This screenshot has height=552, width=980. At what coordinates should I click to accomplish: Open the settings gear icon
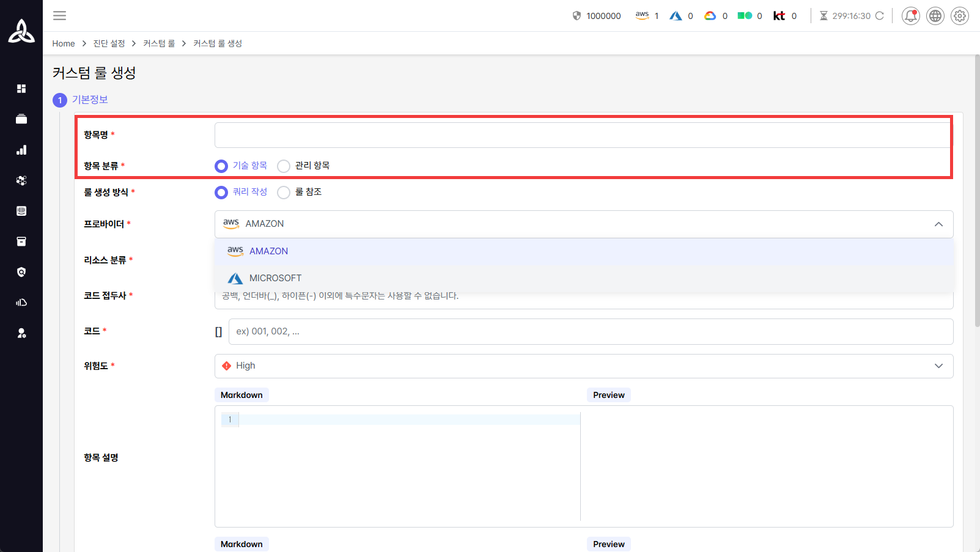[959, 16]
